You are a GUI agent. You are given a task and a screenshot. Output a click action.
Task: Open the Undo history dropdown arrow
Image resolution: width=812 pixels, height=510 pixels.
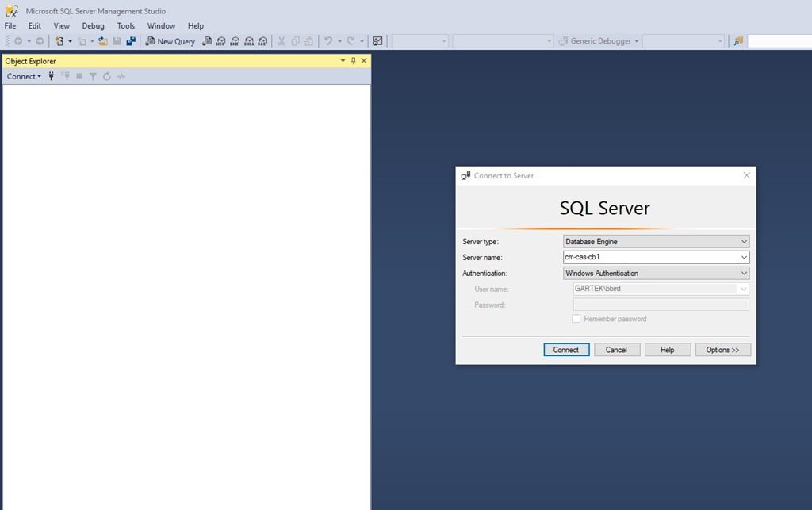(x=339, y=41)
